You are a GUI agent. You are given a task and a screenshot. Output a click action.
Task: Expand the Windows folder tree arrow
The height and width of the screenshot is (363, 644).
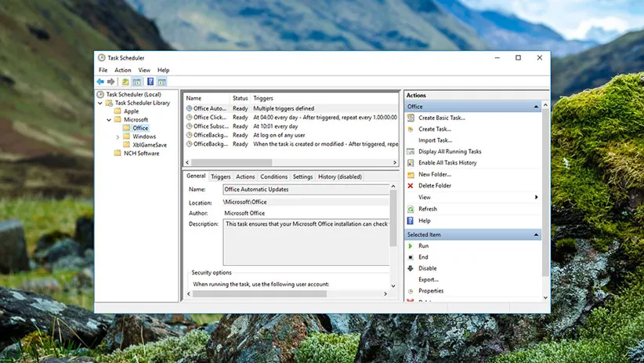click(118, 136)
